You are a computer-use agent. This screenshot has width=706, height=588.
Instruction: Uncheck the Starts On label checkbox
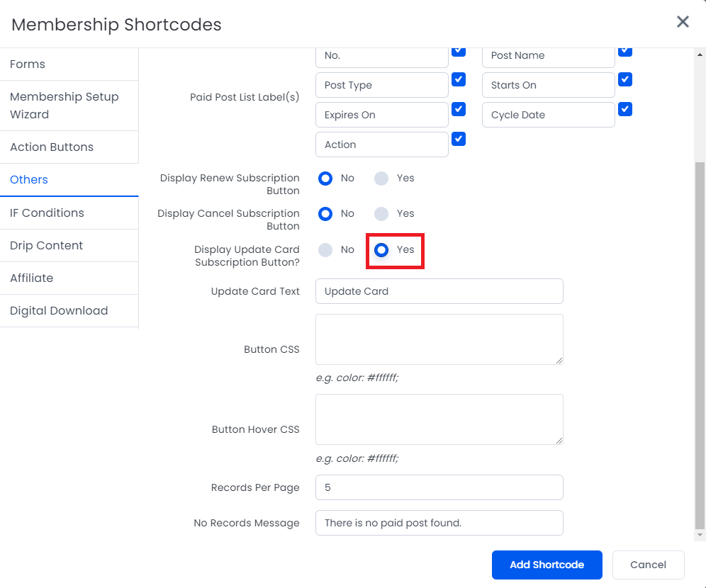625,79
